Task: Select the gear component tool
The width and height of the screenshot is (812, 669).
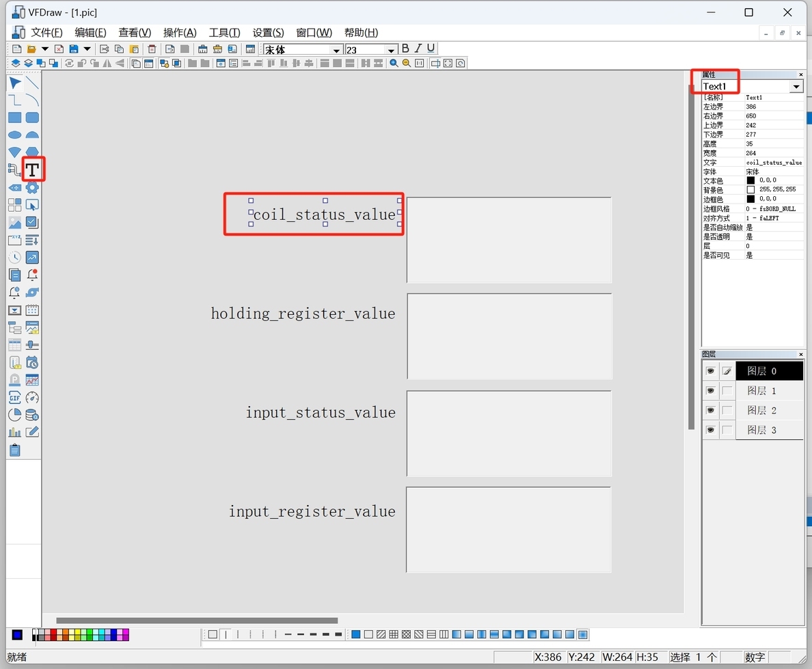Action: [32, 187]
